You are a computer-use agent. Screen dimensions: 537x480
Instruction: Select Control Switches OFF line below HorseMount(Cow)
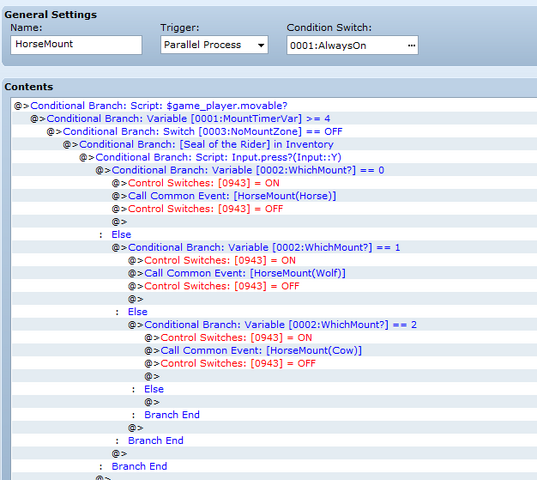point(274,363)
